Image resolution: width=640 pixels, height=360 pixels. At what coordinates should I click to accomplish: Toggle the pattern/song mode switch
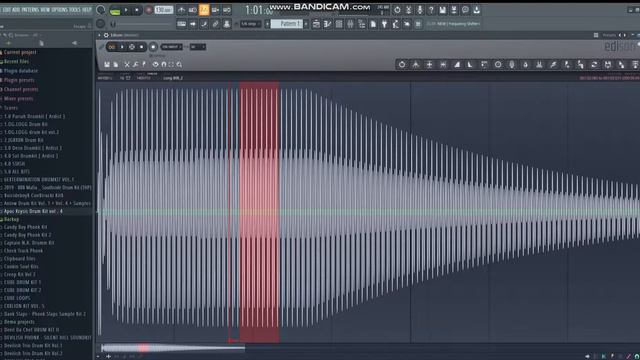[115, 11]
